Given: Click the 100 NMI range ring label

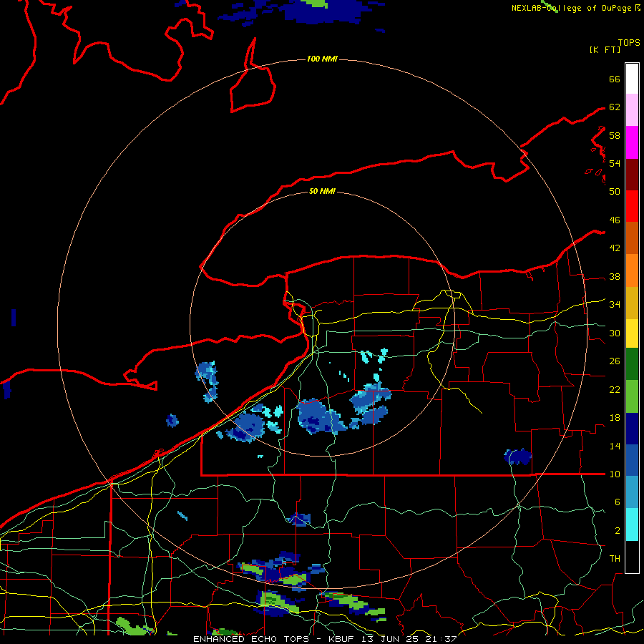Looking at the screenshot, I should [x=322, y=59].
